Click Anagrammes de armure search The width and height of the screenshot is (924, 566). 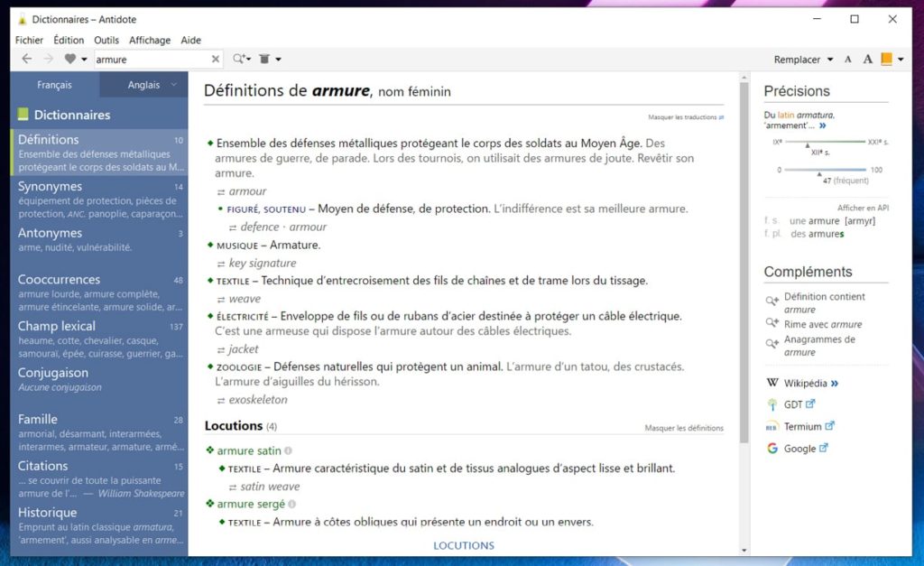point(819,346)
